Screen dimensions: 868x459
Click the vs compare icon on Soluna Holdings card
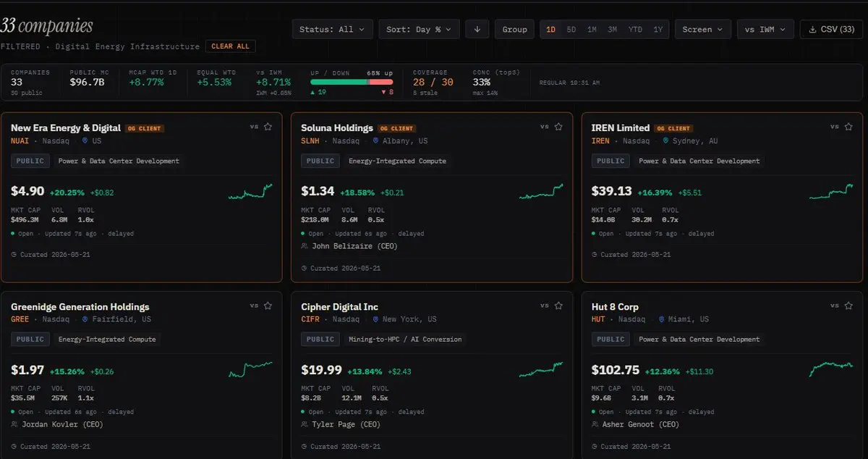coord(545,127)
